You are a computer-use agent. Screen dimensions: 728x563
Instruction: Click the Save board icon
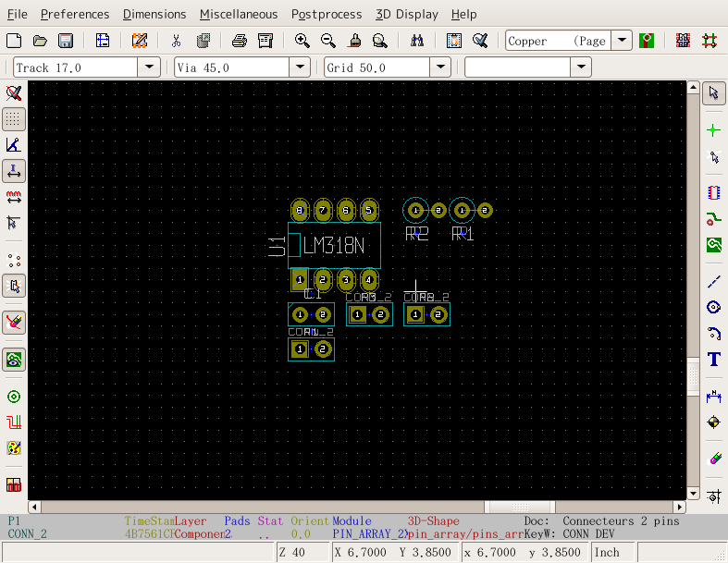[x=66, y=41]
